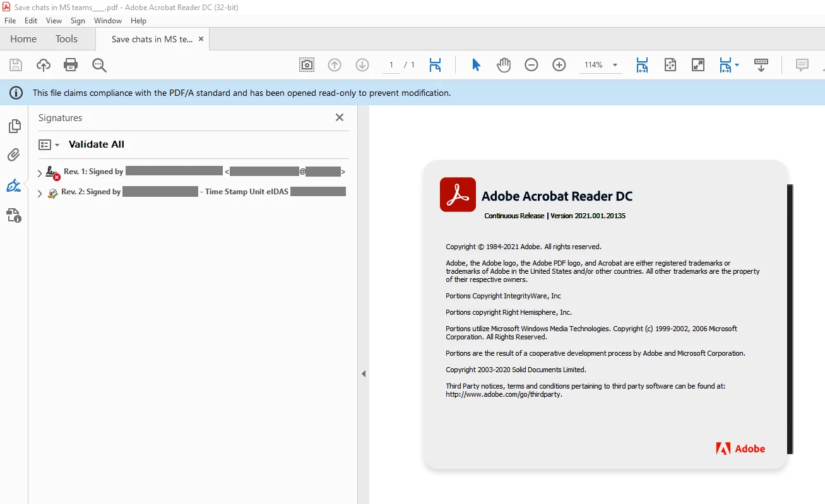Open the Help menu
The image size is (825, 504).
(138, 21)
